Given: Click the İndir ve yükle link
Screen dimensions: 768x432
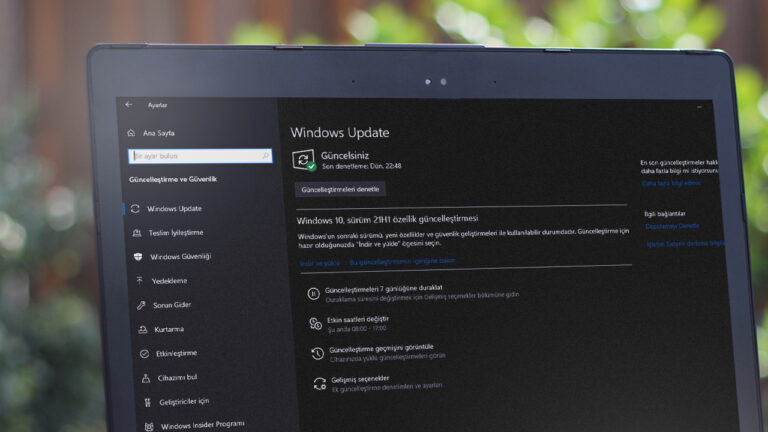Looking at the screenshot, I should (319, 263).
